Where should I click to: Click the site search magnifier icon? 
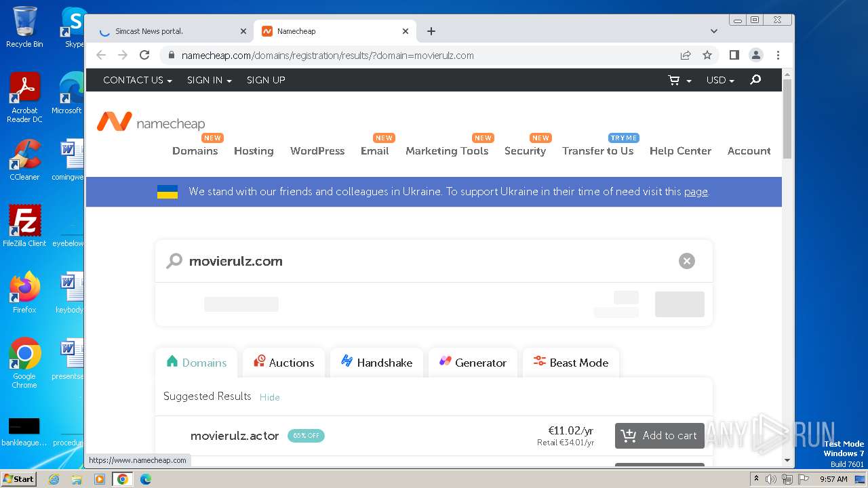click(755, 80)
